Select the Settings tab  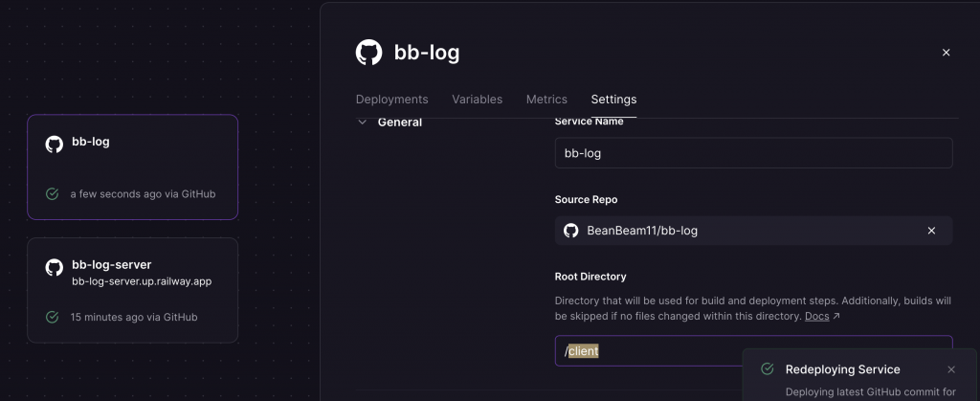click(613, 100)
